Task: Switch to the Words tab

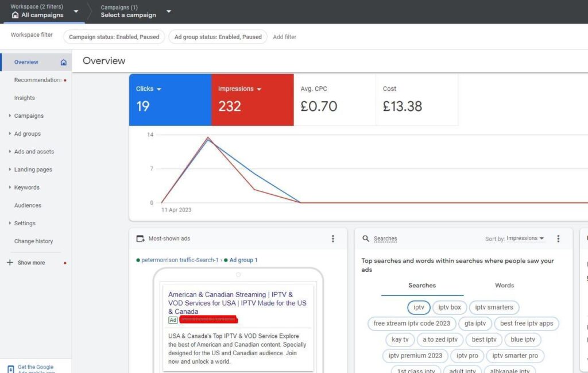Action: [x=504, y=286]
